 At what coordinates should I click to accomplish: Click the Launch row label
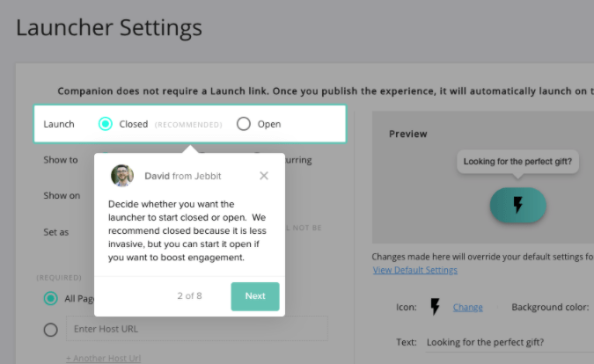pos(59,124)
